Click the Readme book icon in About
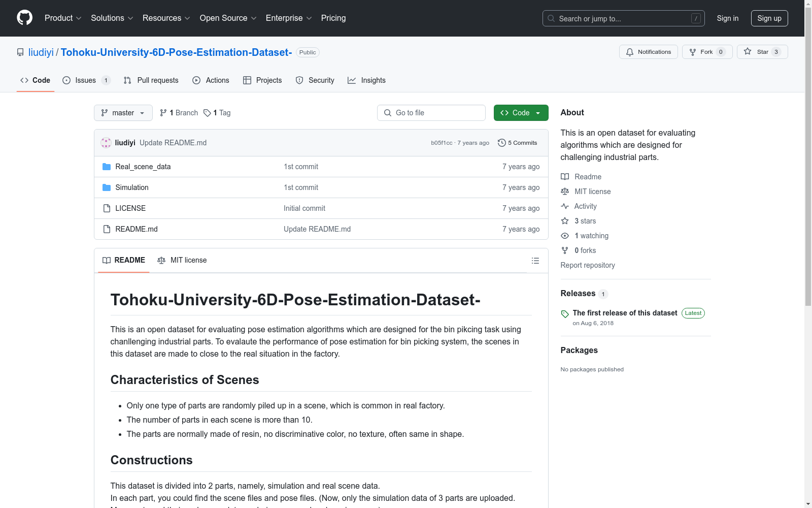Screen dimensions: 812x508 (x=565, y=176)
